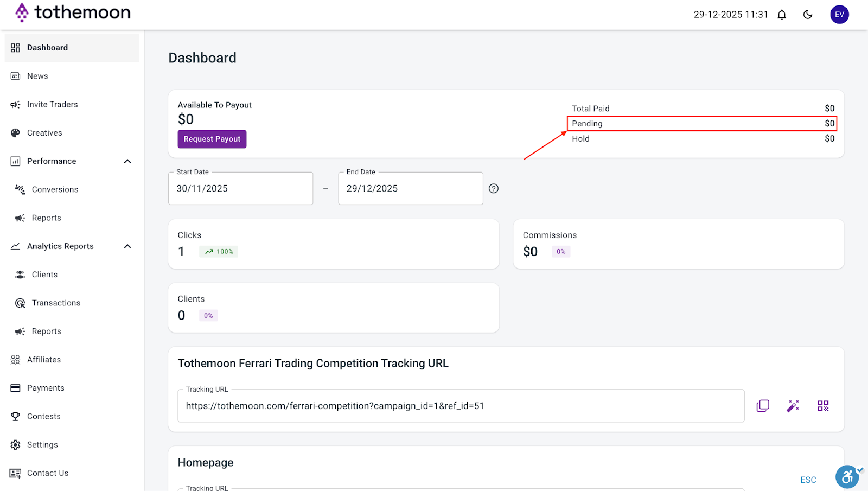Viewport: 868px width, 491px height.
Task: Open Reports under Analytics Reports
Action: [x=72, y=331]
